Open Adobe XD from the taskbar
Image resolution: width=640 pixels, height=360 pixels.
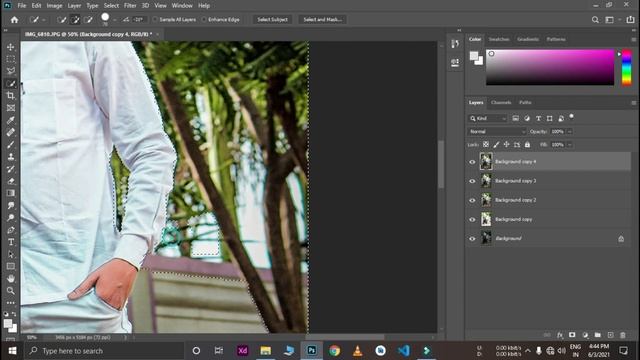click(x=242, y=351)
